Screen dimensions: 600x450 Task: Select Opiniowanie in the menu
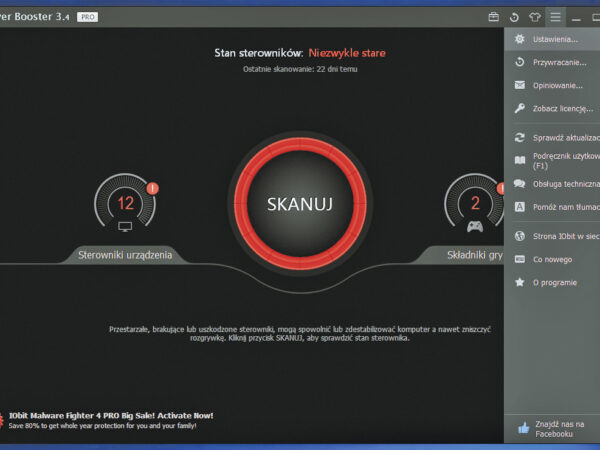[x=557, y=84]
